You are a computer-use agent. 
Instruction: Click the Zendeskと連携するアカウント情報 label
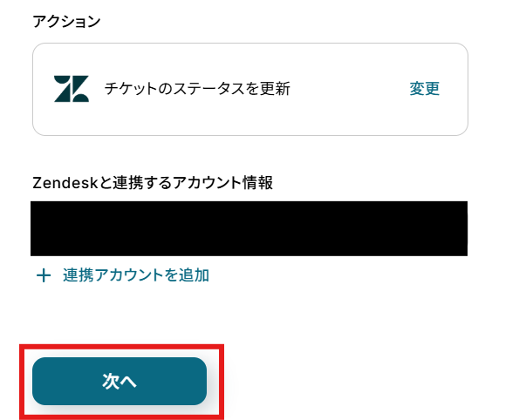tap(153, 183)
